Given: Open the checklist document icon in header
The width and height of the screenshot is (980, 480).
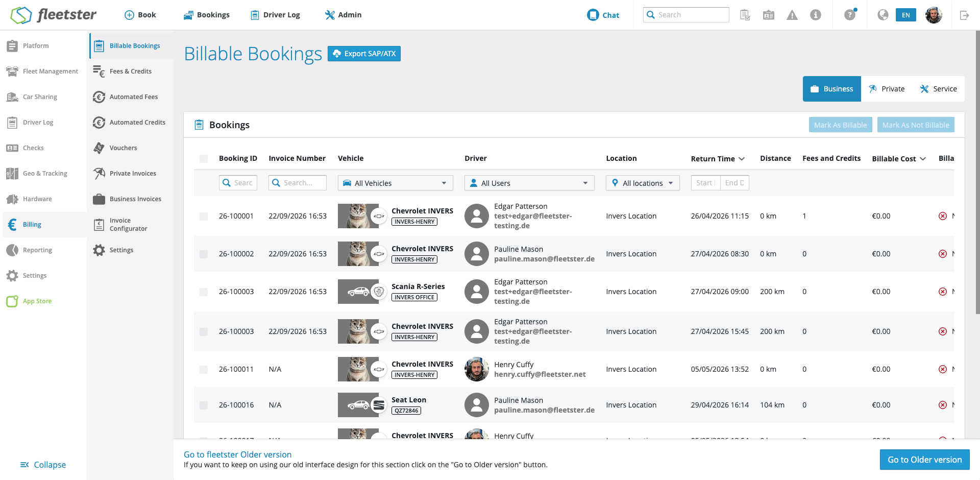Looking at the screenshot, I should 745,15.
